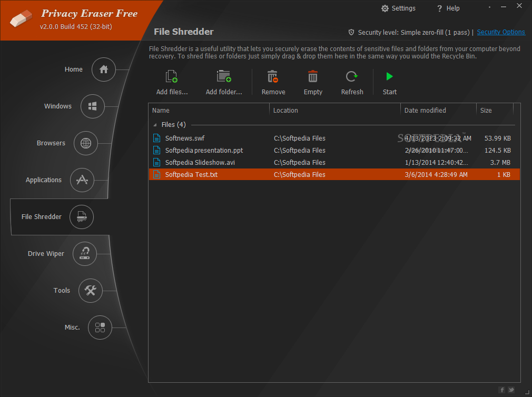
Task: Select Softpedia Test.txt file name
Action: pos(191,175)
